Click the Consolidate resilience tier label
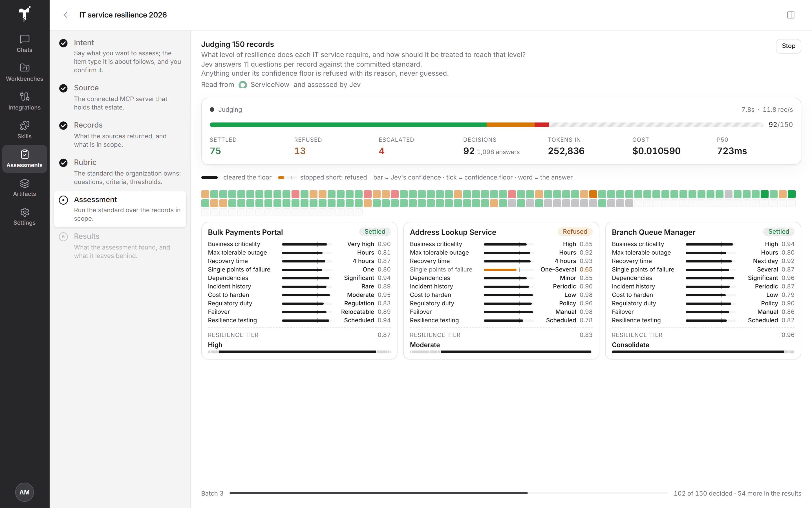Viewport: 812px width, 508px height. 630,345
